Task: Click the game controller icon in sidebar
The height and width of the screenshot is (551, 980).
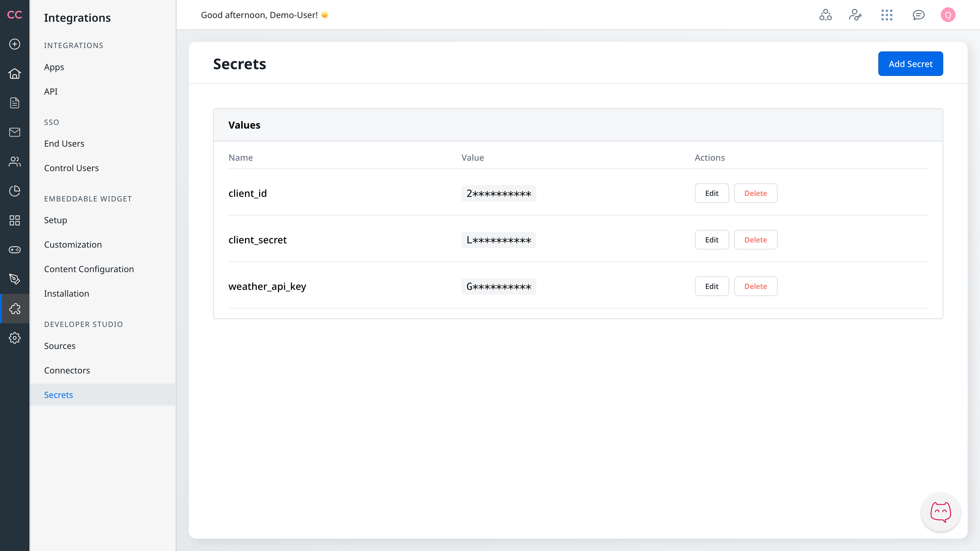Action: point(14,250)
